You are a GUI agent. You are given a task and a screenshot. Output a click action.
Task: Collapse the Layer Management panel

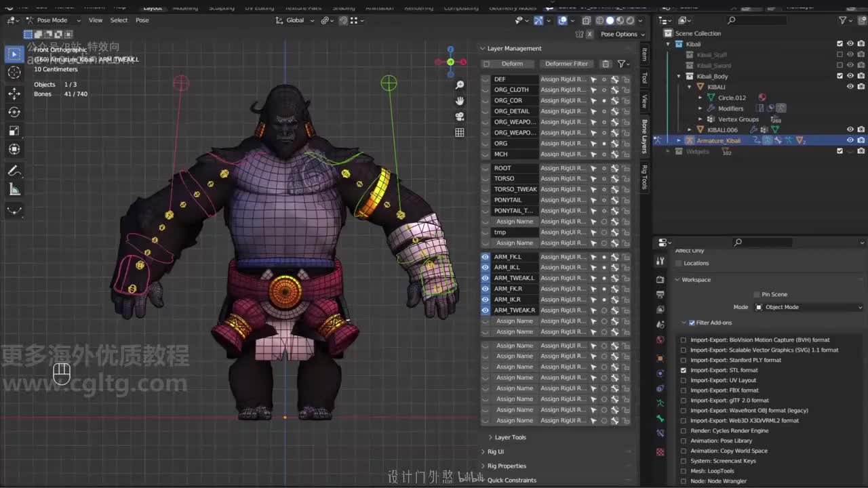(x=483, y=48)
